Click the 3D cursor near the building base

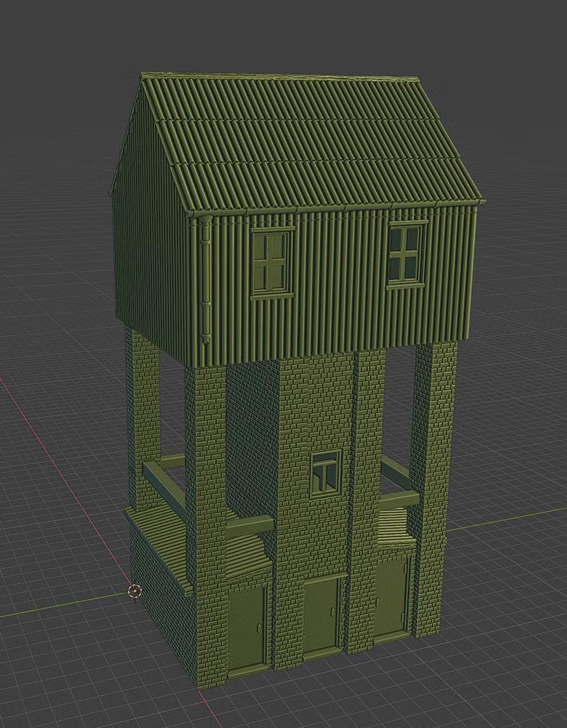(x=135, y=592)
